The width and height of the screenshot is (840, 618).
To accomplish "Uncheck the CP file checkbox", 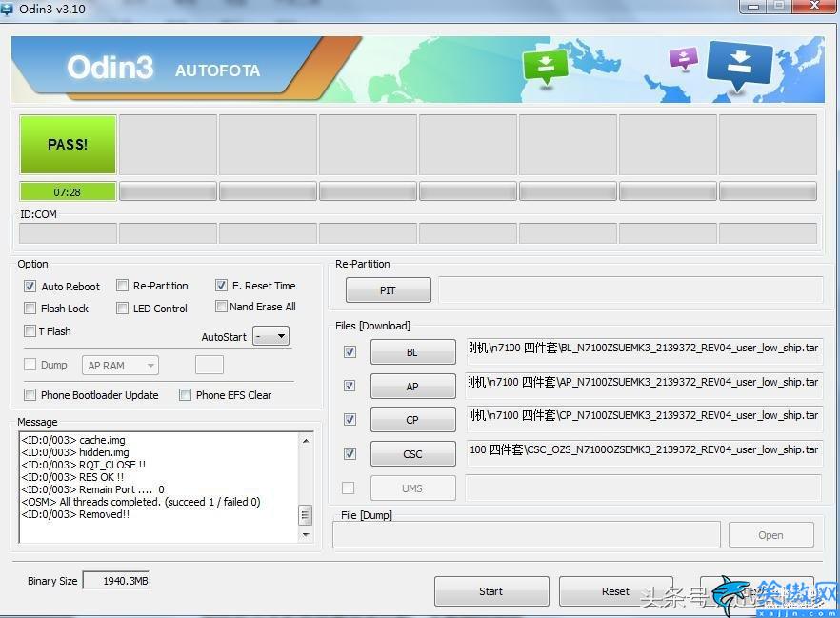I will 350,419.
